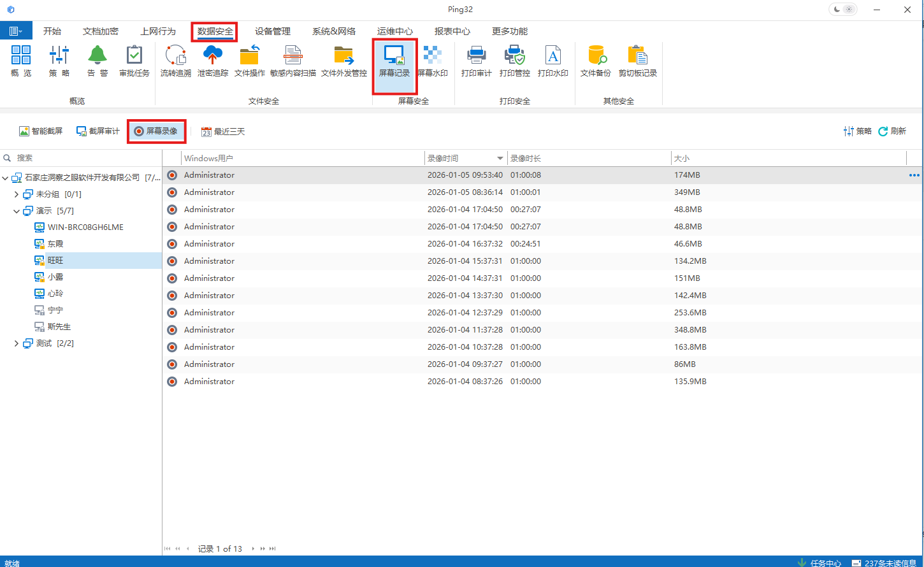Open the 智能截屏 smart screenshot view
The image size is (924, 567).
pos(41,131)
